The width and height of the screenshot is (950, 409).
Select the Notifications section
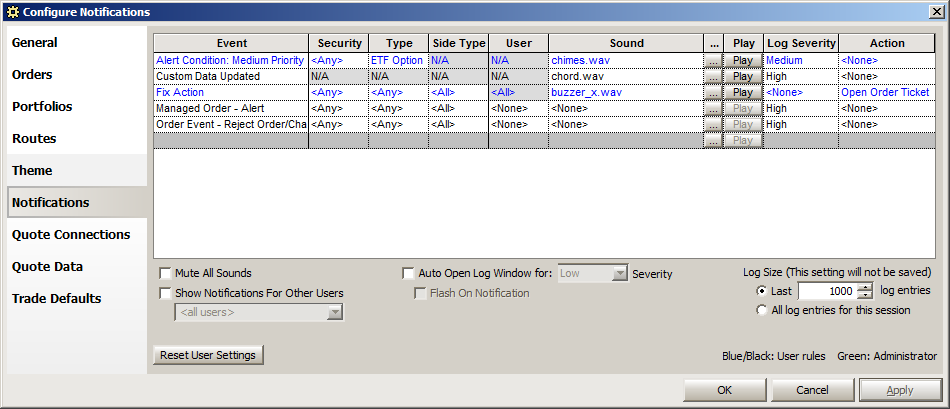click(76, 203)
